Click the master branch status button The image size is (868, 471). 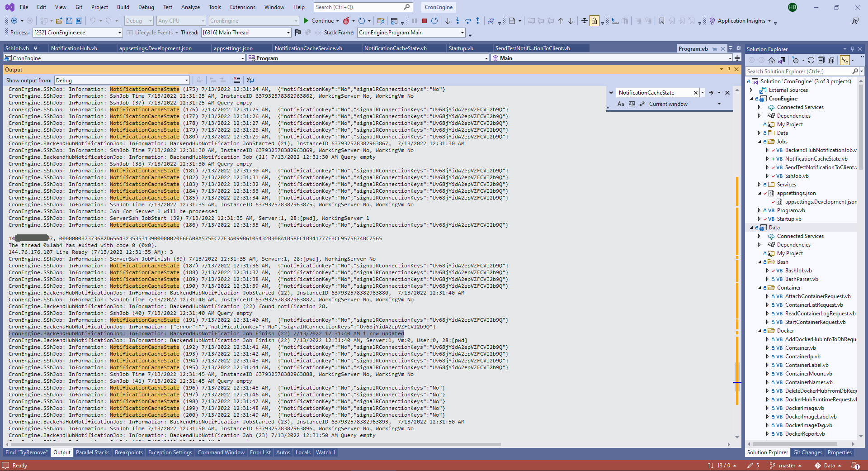tap(785, 466)
